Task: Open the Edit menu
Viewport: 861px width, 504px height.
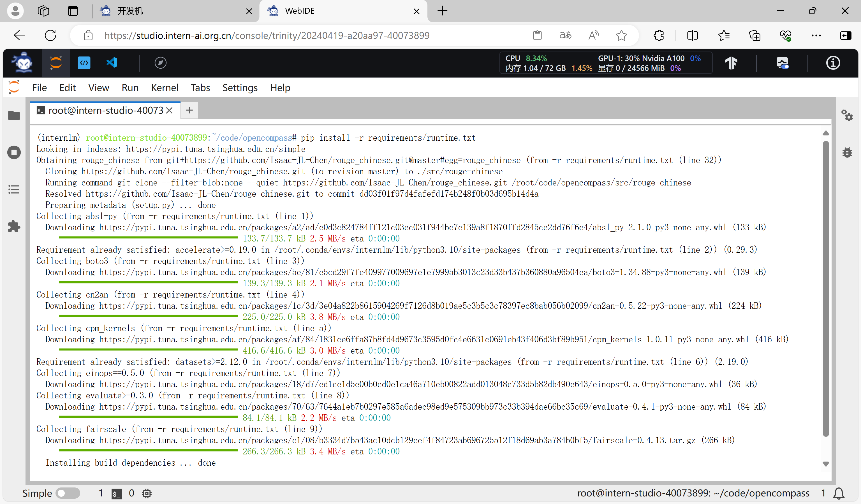Action: coord(67,87)
